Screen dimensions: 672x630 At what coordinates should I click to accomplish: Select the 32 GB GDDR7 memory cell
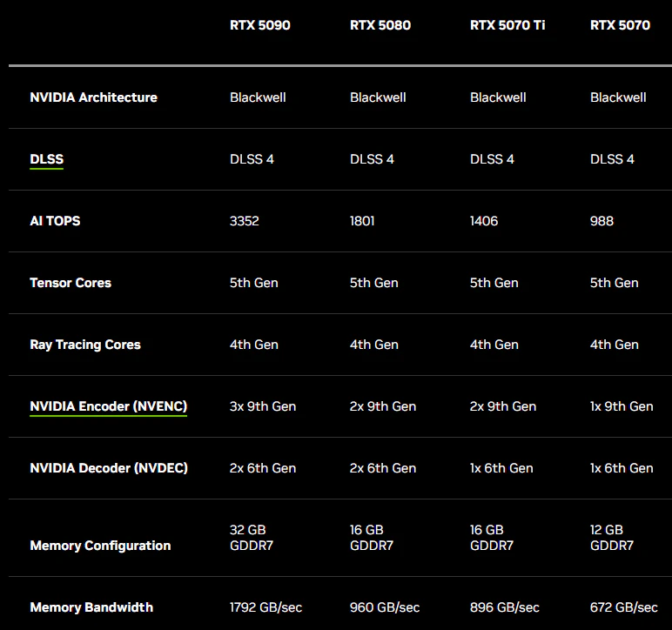252,538
